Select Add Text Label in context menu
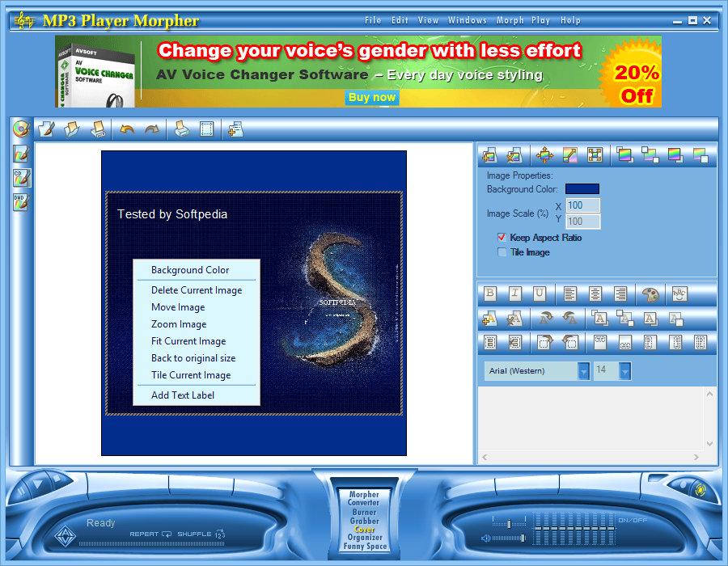The height and width of the screenshot is (566, 728). click(197, 395)
